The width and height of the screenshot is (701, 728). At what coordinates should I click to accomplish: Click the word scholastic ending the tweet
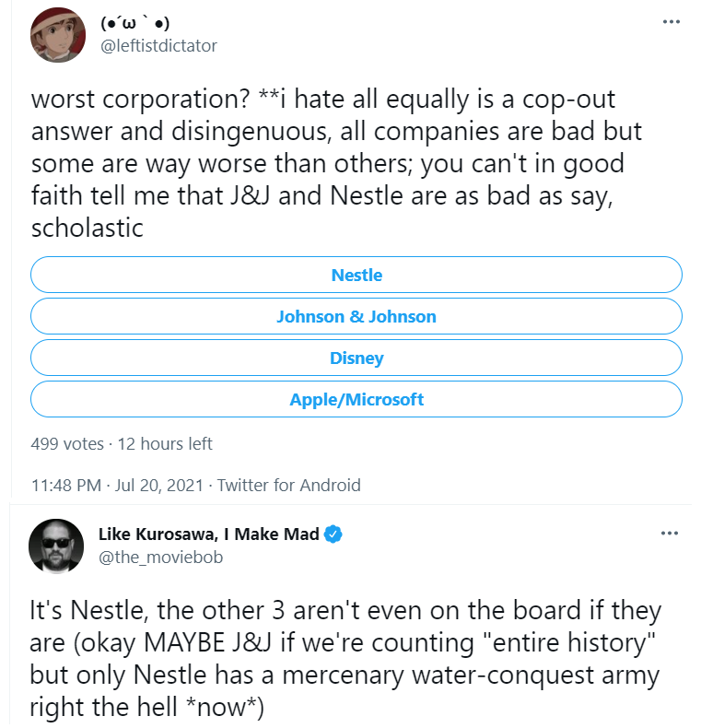click(88, 228)
